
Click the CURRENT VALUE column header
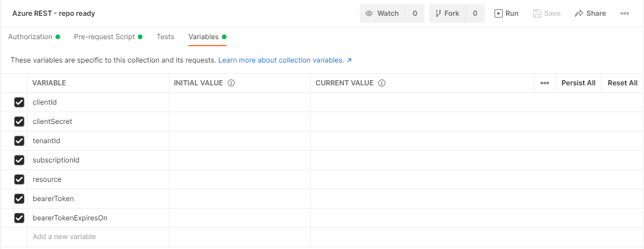click(344, 83)
